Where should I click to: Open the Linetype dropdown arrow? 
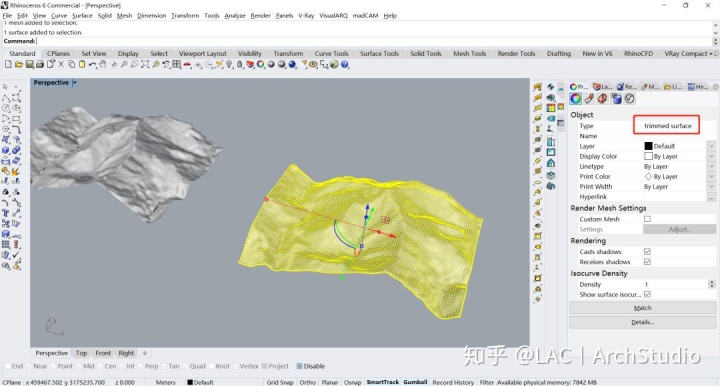[711, 166]
